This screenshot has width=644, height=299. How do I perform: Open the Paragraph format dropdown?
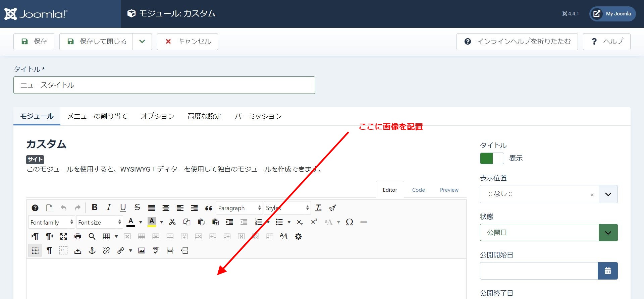click(x=239, y=208)
